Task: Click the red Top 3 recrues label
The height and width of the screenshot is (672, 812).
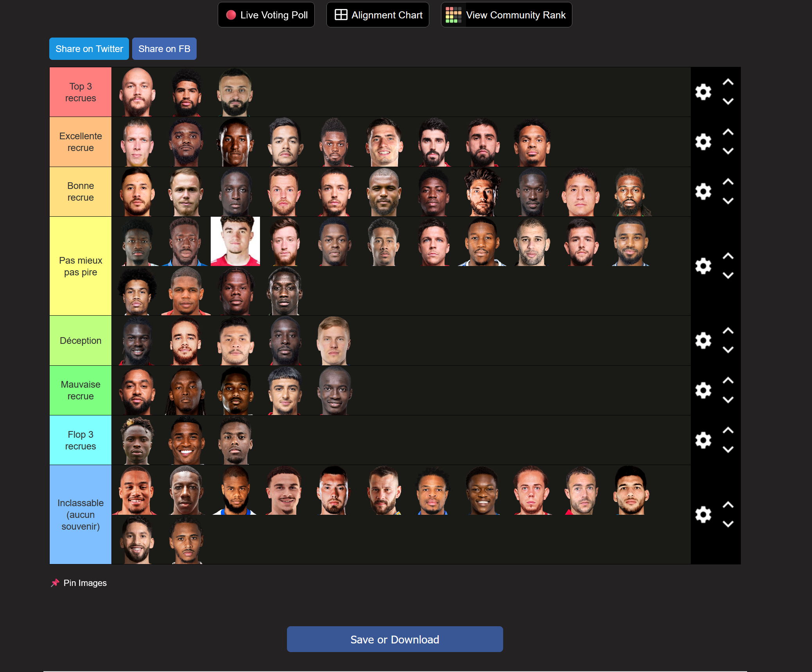Action: pos(81,92)
